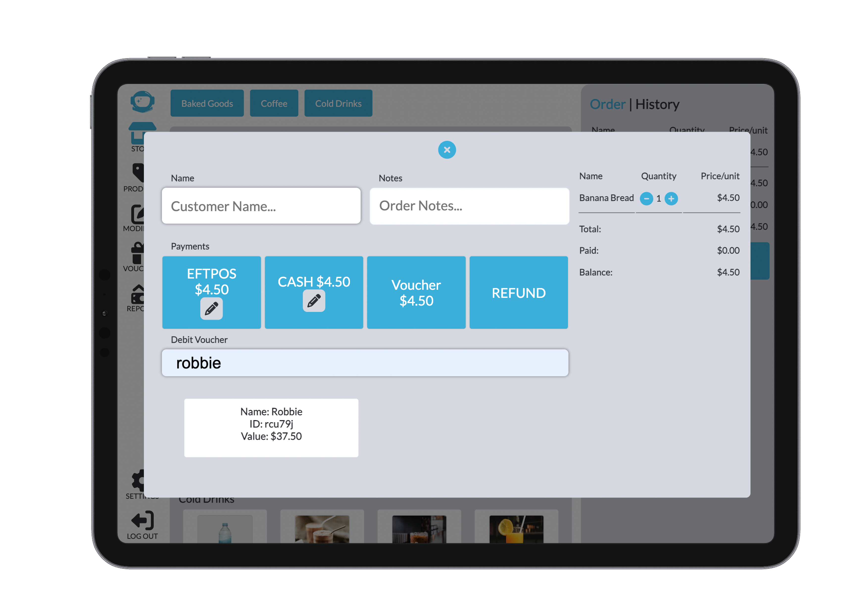The width and height of the screenshot is (868, 614).
Task: Pay with Voucher $4.50
Action: pyautogui.click(x=416, y=292)
